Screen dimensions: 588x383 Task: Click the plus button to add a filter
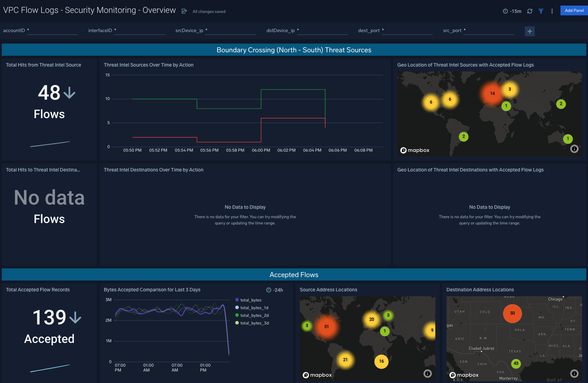(x=529, y=31)
